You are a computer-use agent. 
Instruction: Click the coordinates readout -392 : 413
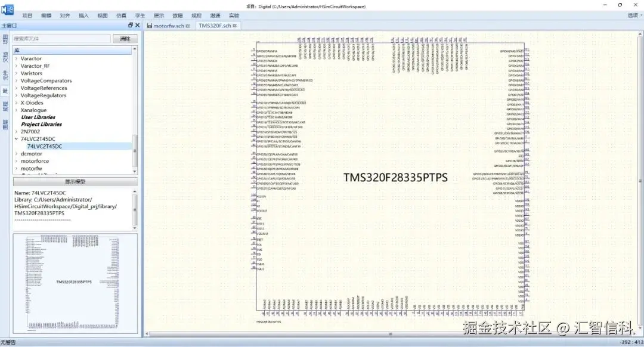point(632,342)
